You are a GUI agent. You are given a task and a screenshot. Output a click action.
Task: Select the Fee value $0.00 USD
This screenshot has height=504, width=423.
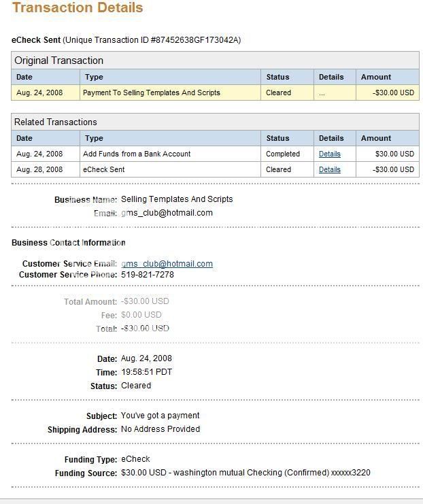(141, 315)
